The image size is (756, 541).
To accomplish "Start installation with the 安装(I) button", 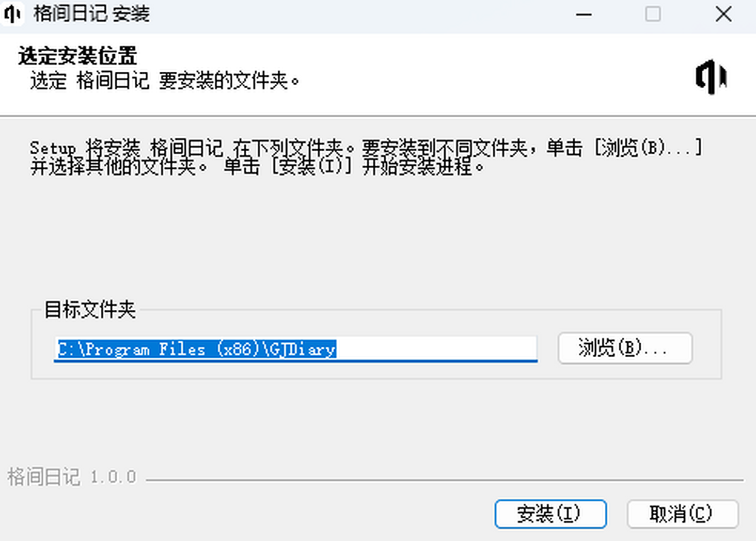I will (x=551, y=514).
